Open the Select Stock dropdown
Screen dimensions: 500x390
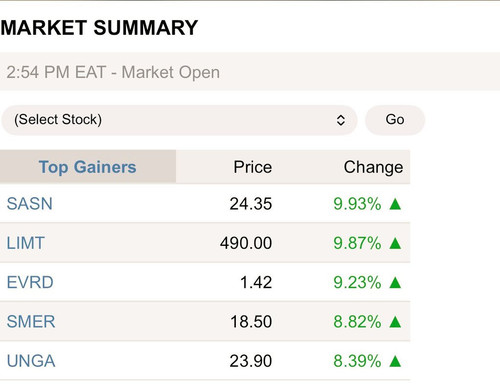(179, 120)
